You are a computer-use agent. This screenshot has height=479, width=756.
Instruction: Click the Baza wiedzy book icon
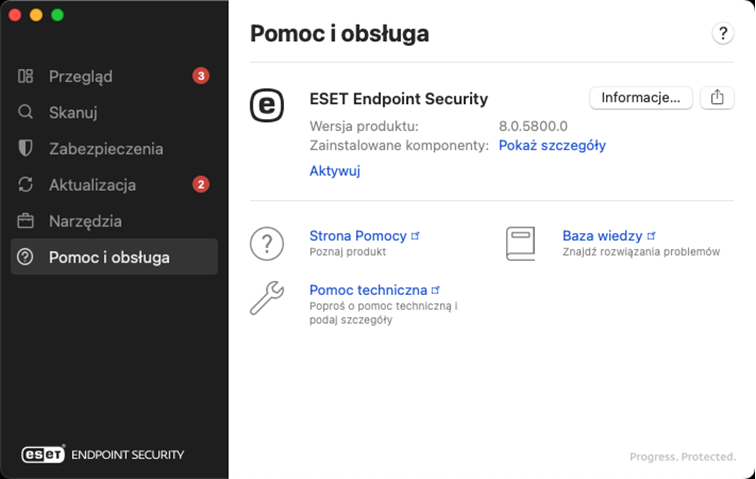[520, 243]
